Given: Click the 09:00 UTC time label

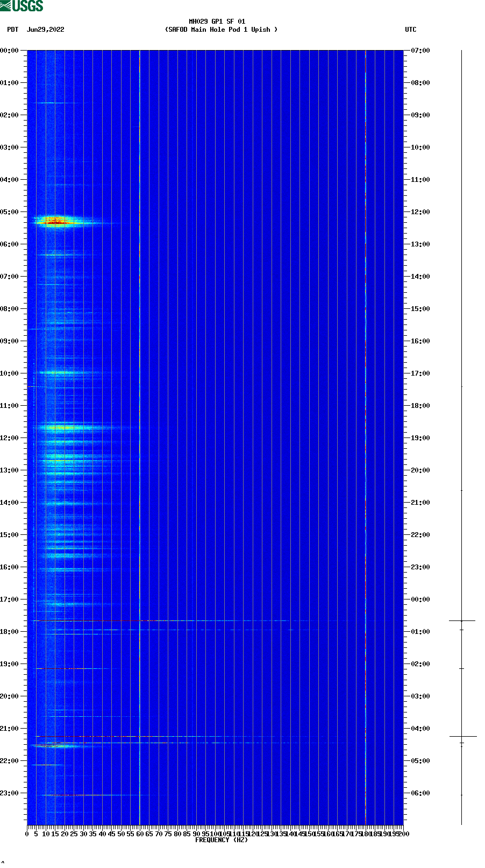Looking at the screenshot, I should pyautogui.click(x=420, y=115).
